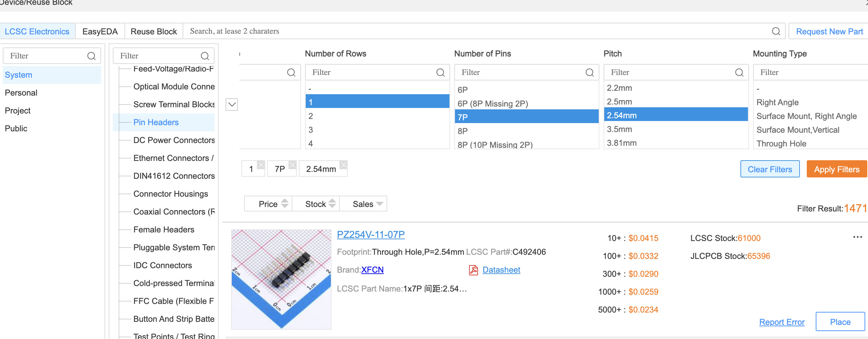The height and width of the screenshot is (339, 868).
Task: Open the PDF datasheet icon for PZ254V-11-07P
Action: coord(473,270)
